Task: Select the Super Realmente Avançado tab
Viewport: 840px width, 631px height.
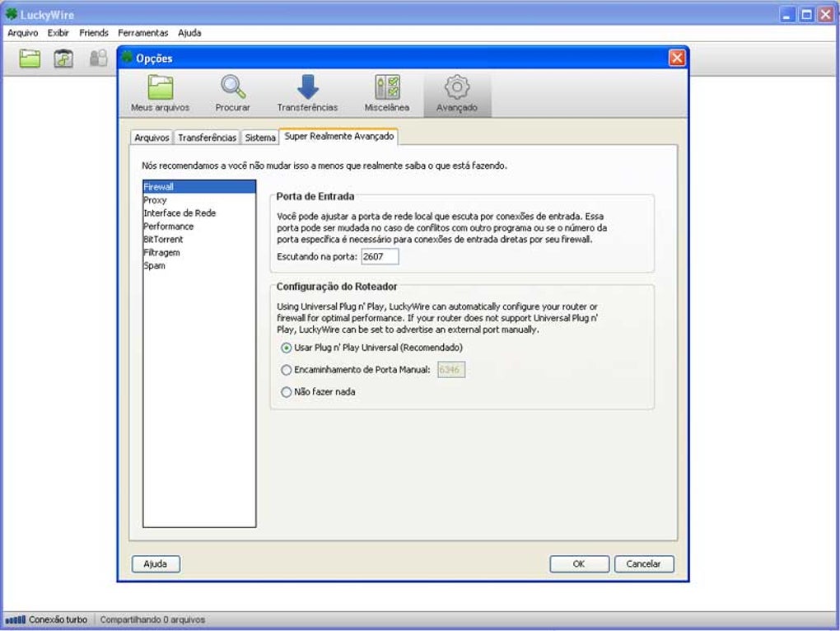Action: click(x=338, y=136)
